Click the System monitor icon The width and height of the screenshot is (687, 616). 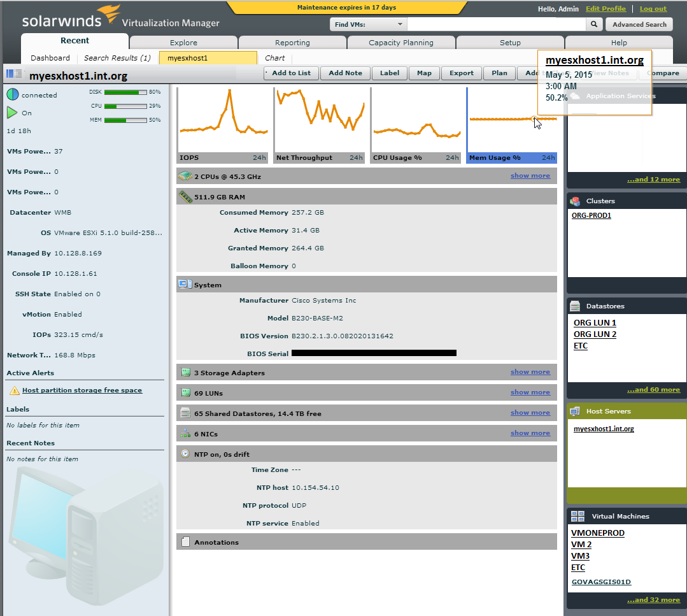185,284
